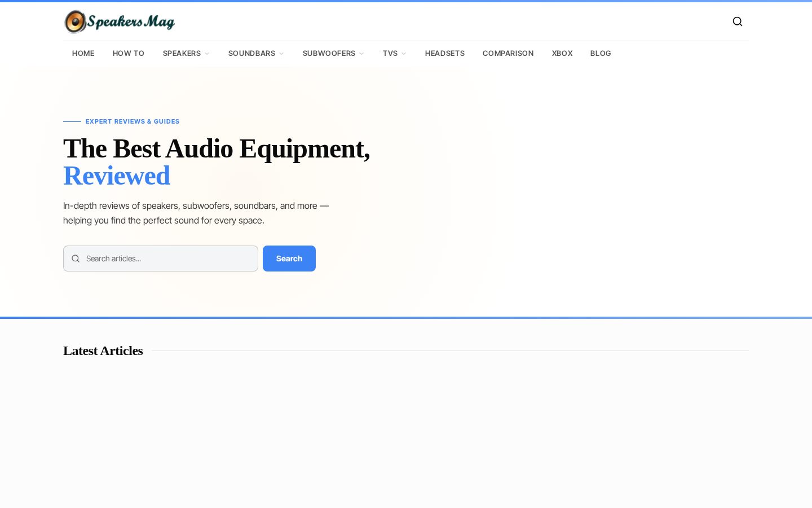
Task: Click the blue 'Reviewed' headline word
Action: pyautogui.click(x=117, y=176)
